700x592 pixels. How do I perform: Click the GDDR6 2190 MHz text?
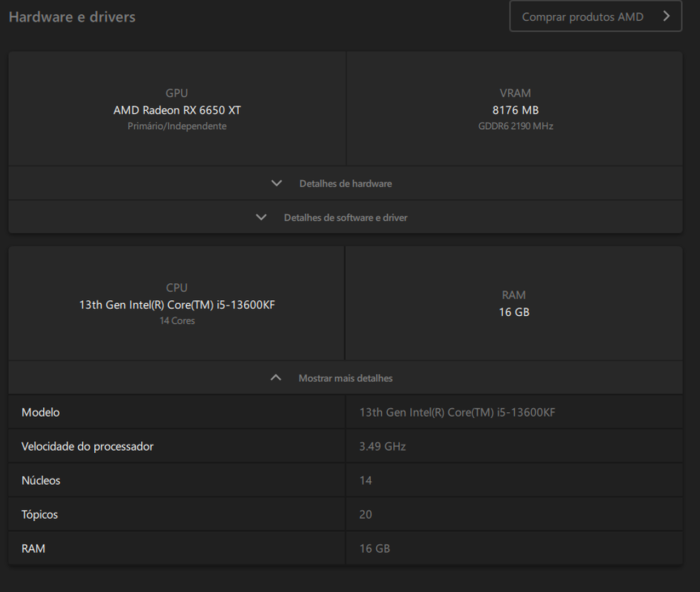coord(515,126)
